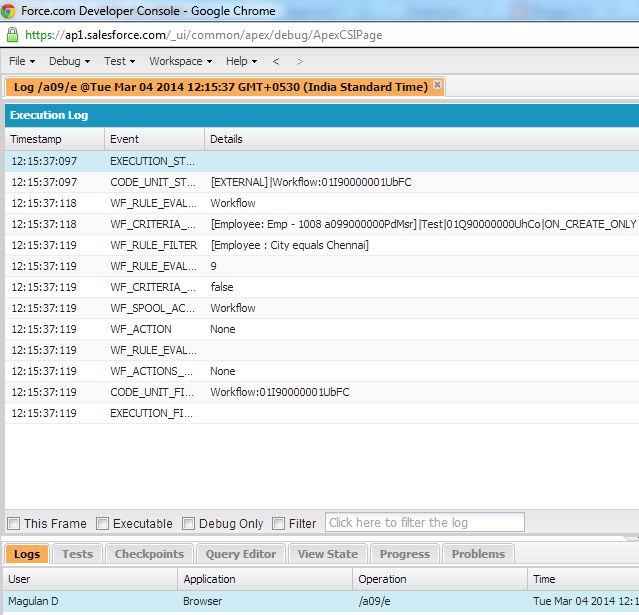Select the EXECUTION_ST... log row
639x615 pixels.
click(x=322, y=161)
